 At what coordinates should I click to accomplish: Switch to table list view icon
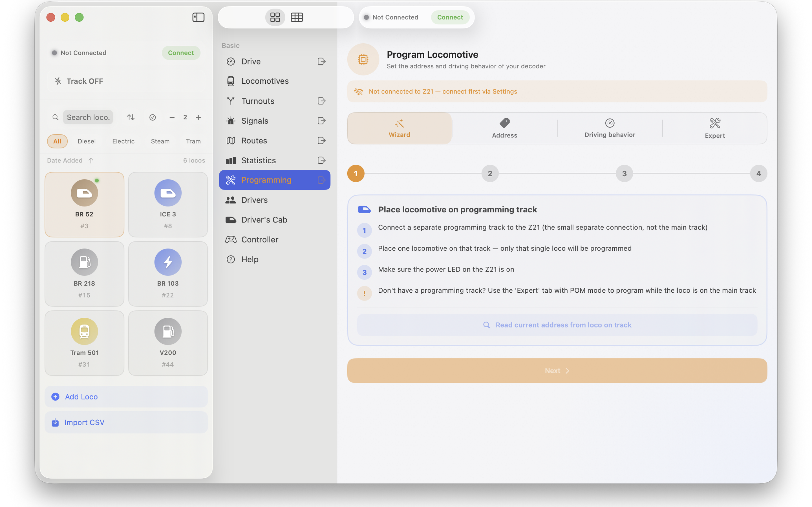pyautogui.click(x=297, y=17)
